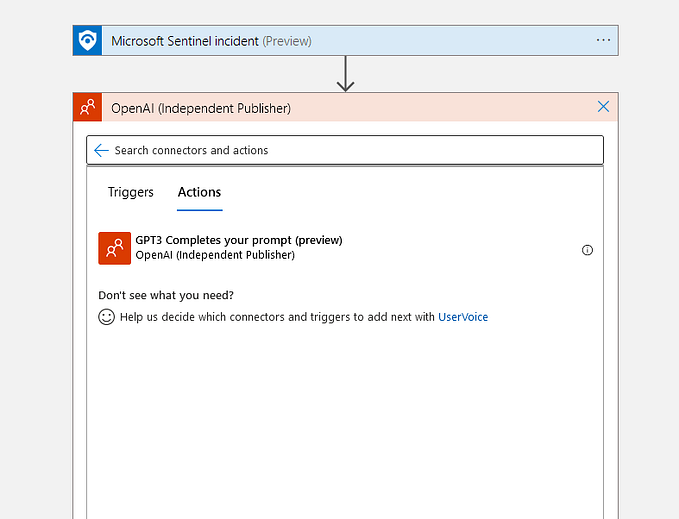Open the UserVoice link

463,317
